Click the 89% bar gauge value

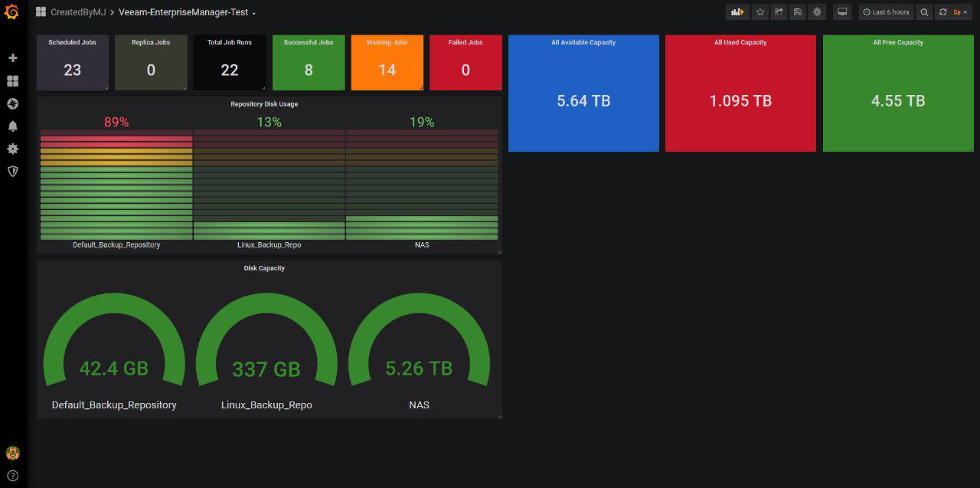point(116,122)
